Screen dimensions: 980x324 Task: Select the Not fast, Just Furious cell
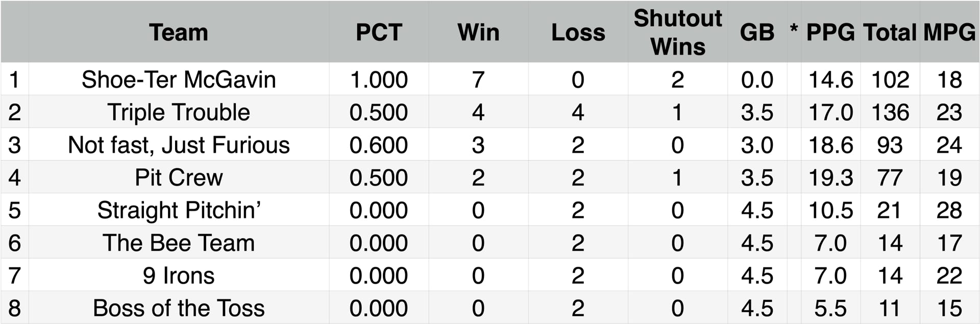pos(179,145)
